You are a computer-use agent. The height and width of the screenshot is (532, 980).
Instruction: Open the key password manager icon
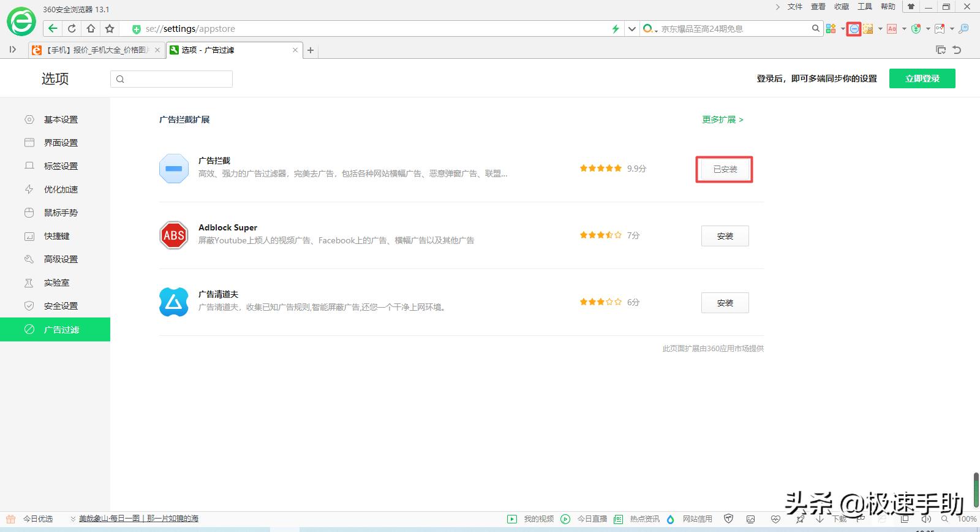pos(963,29)
